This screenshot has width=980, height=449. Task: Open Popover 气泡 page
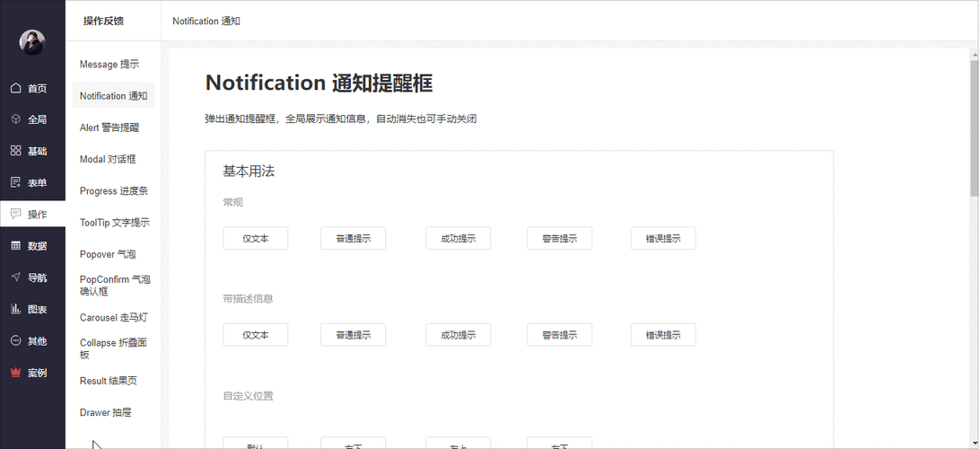click(x=113, y=254)
